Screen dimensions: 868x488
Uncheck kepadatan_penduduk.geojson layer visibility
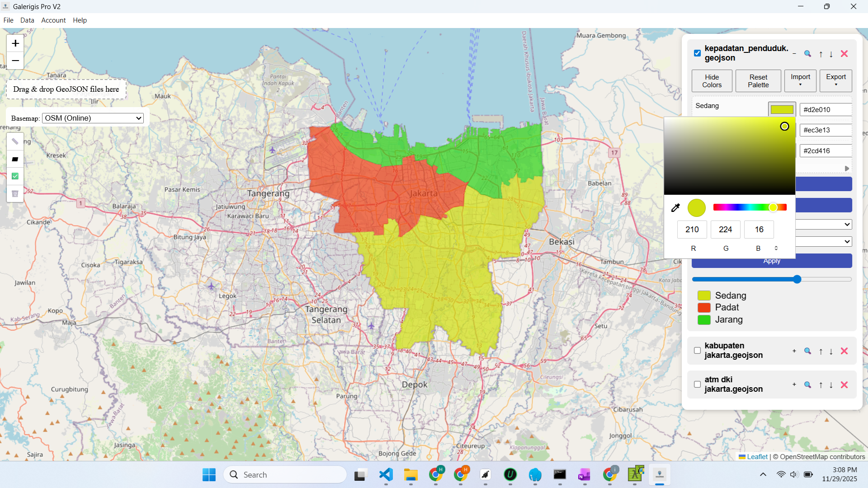(697, 53)
